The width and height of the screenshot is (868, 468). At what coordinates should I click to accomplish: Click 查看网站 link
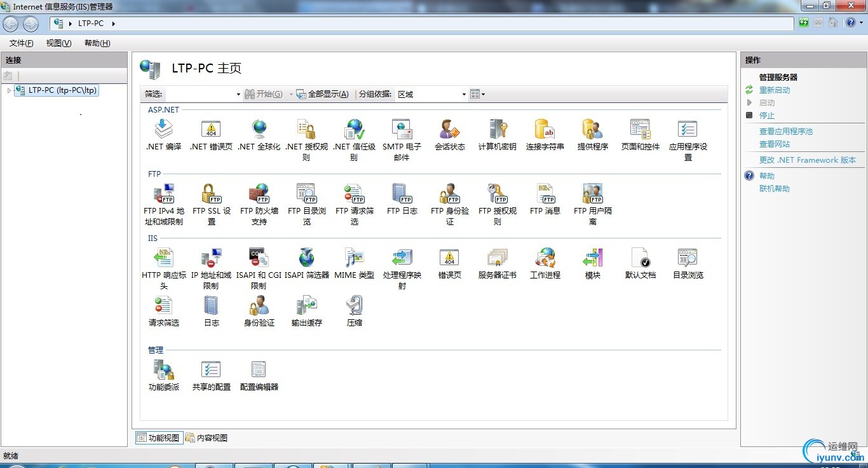[775, 144]
